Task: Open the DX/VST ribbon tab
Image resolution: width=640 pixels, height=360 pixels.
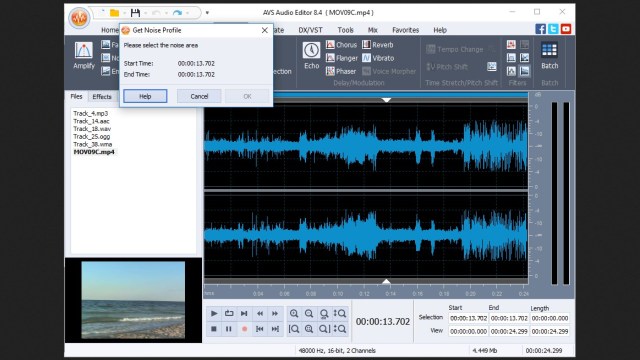Action: [x=310, y=30]
